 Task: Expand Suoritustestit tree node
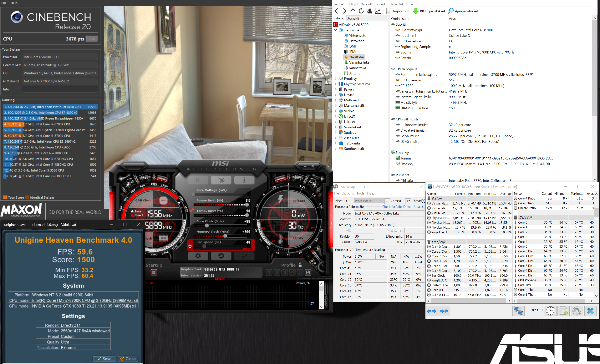point(336,149)
